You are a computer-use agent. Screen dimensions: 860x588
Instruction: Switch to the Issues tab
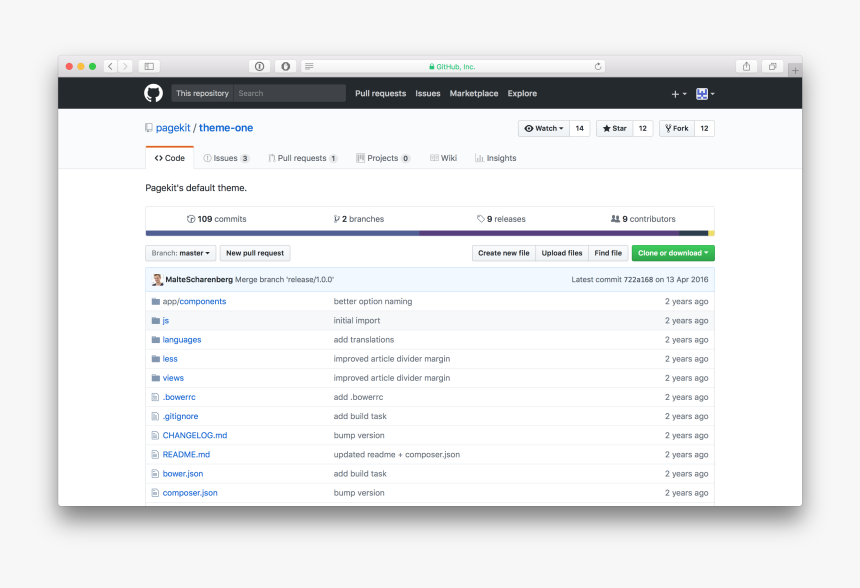[x=225, y=158]
